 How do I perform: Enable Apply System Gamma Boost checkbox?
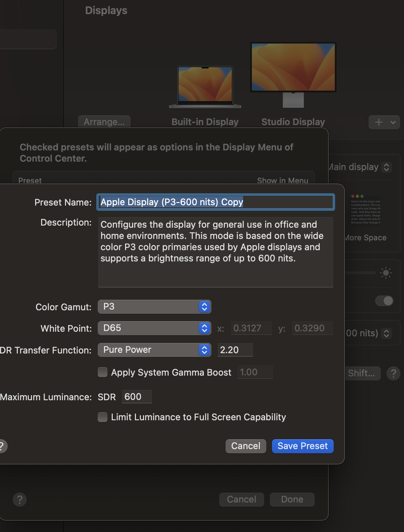tap(103, 372)
